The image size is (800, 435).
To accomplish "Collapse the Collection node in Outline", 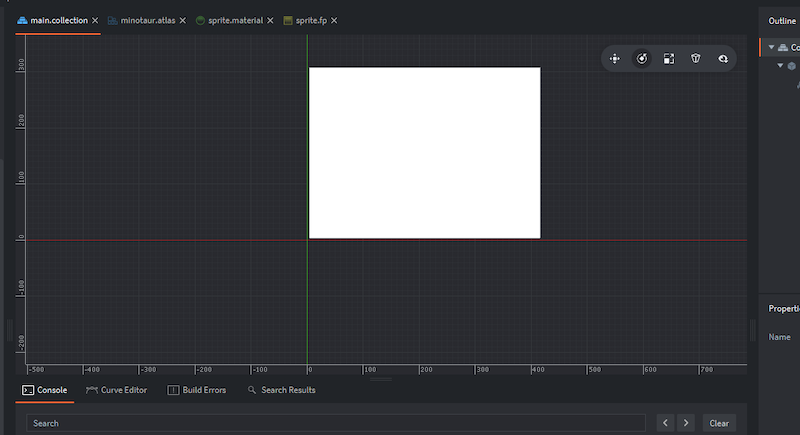I will [771, 47].
